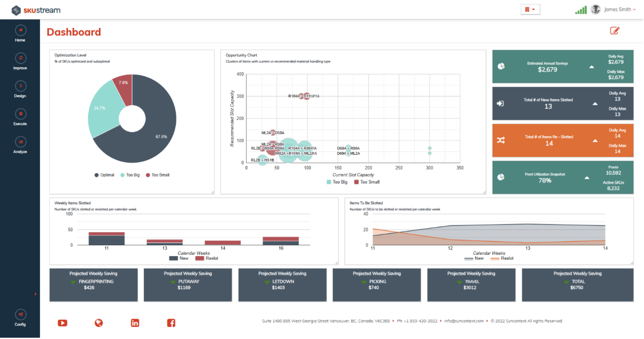Open the Improve sidebar icon
Viewport: 644px width, 339px height.
click(20, 58)
